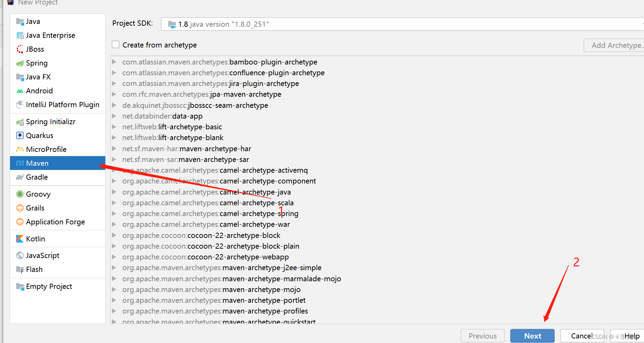Click the Flash folder icon
The image size is (644, 343).
click(20, 269)
